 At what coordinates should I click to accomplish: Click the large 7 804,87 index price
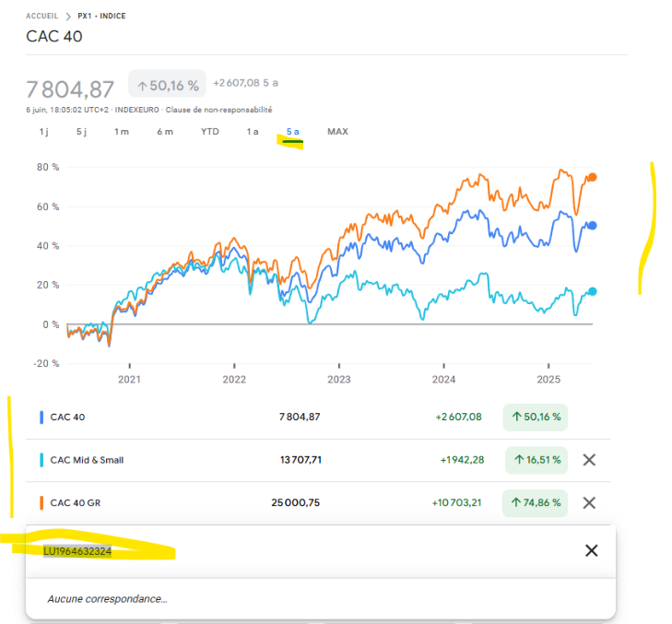click(70, 89)
